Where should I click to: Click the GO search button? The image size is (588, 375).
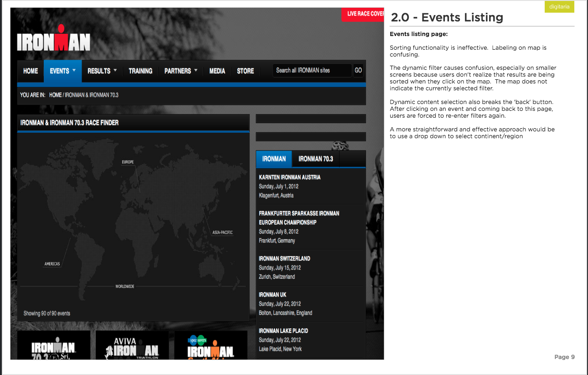pyautogui.click(x=358, y=70)
